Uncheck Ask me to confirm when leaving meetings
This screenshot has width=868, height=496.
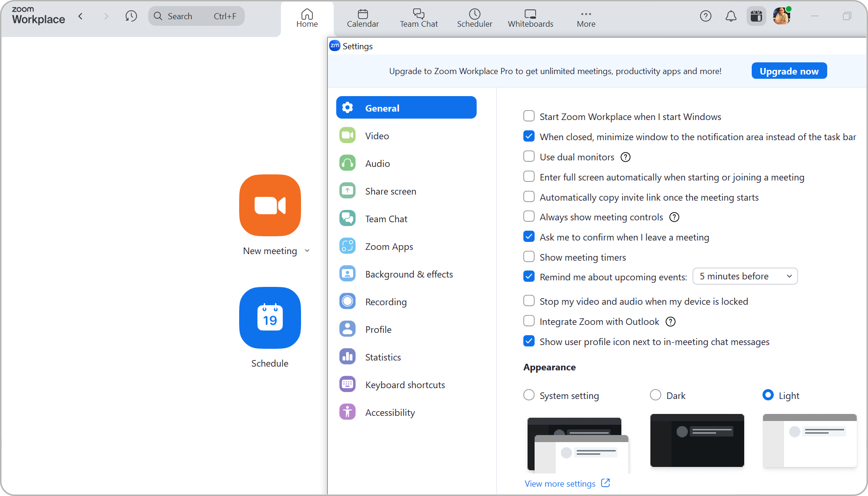coord(528,236)
